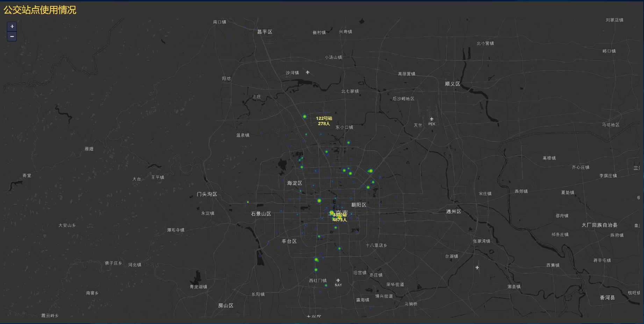Select the heat point beside 122号站 label

coord(305,116)
